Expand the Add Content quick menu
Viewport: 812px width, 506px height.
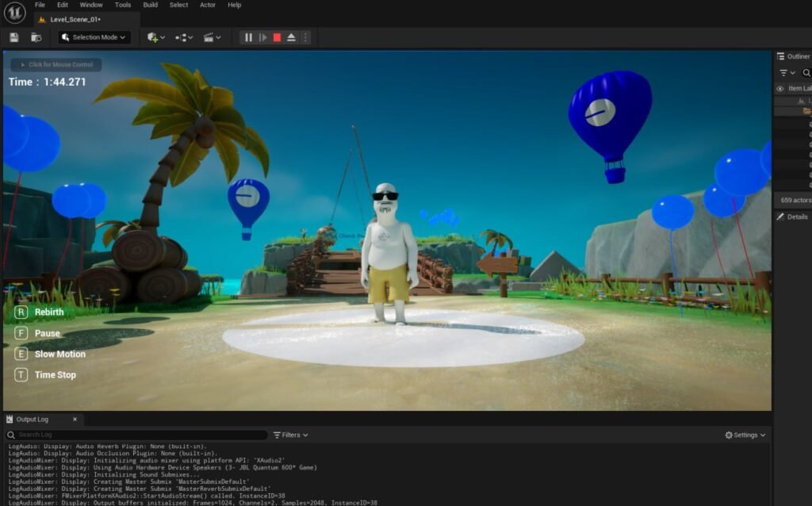tap(156, 37)
